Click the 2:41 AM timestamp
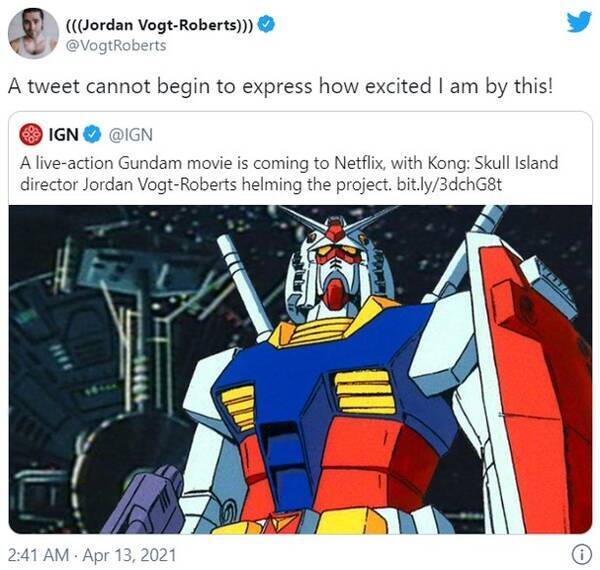The image size is (600, 570). 38,555
